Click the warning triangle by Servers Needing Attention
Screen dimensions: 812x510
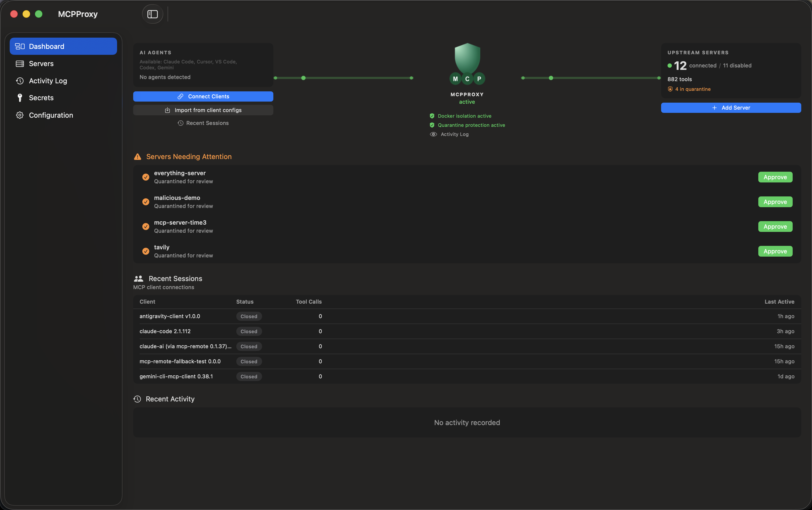pyautogui.click(x=137, y=156)
